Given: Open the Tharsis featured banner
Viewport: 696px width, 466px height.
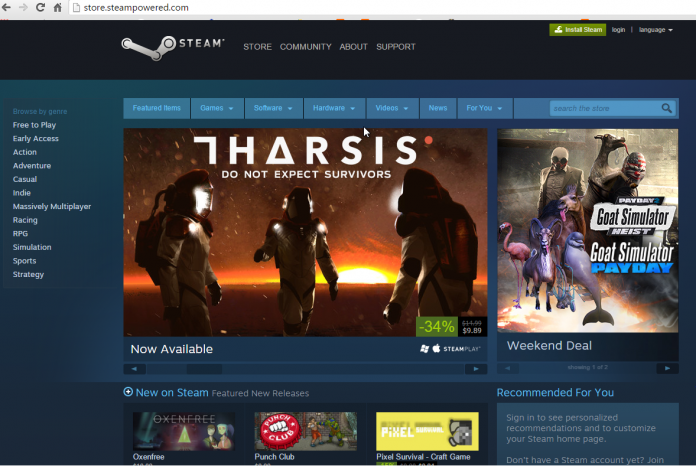Looking at the screenshot, I should point(305,232).
